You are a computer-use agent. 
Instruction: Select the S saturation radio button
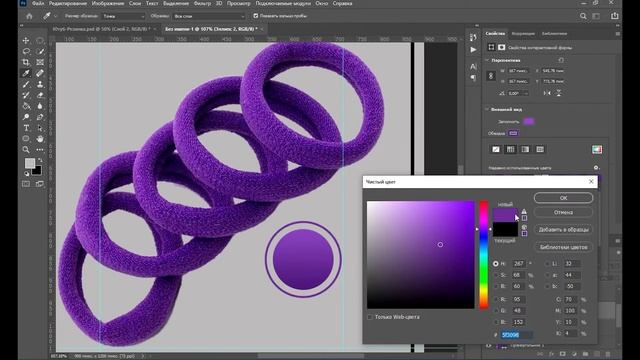tap(496, 275)
